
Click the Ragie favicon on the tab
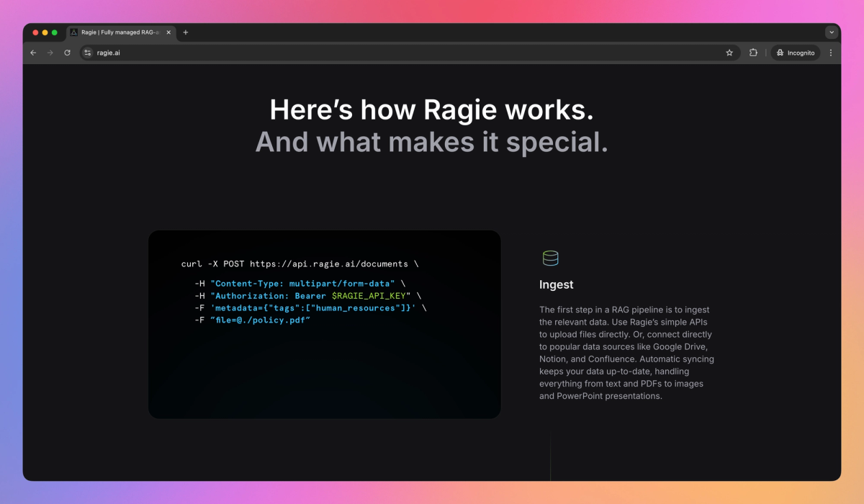point(73,32)
